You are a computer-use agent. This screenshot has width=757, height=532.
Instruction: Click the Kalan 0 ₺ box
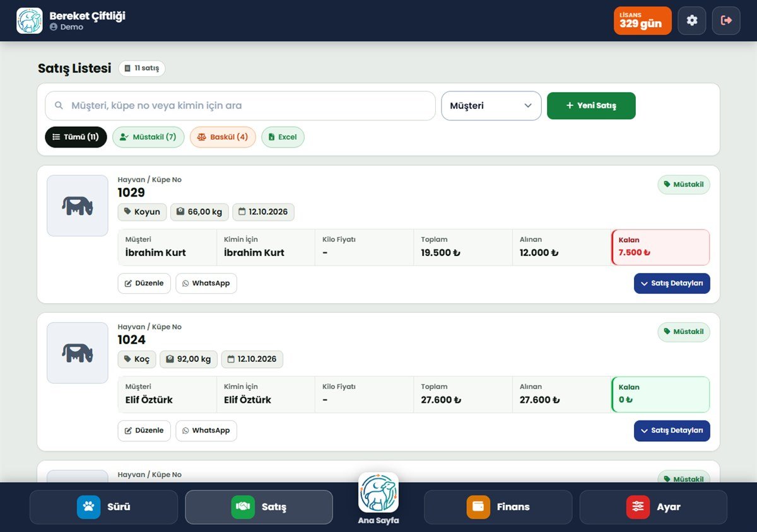[x=660, y=395]
